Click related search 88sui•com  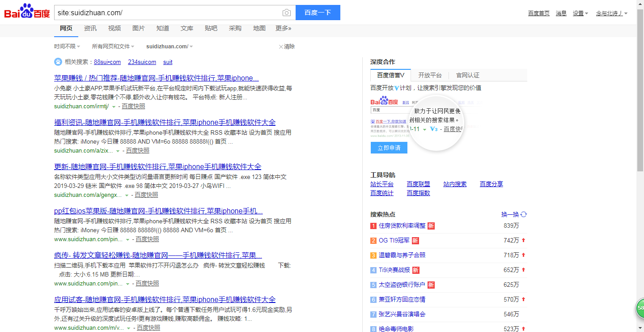pyautogui.click(x=107, y=62)
